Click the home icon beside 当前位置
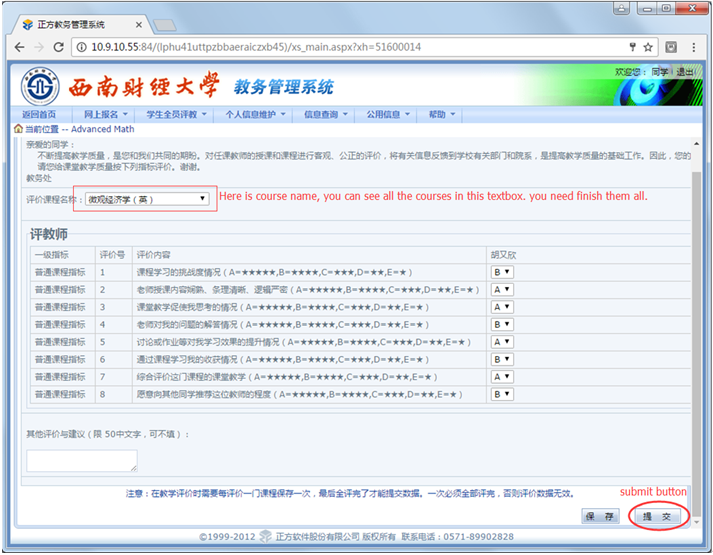The height and width of the screenshot is (555, 713). pos(18,129)
